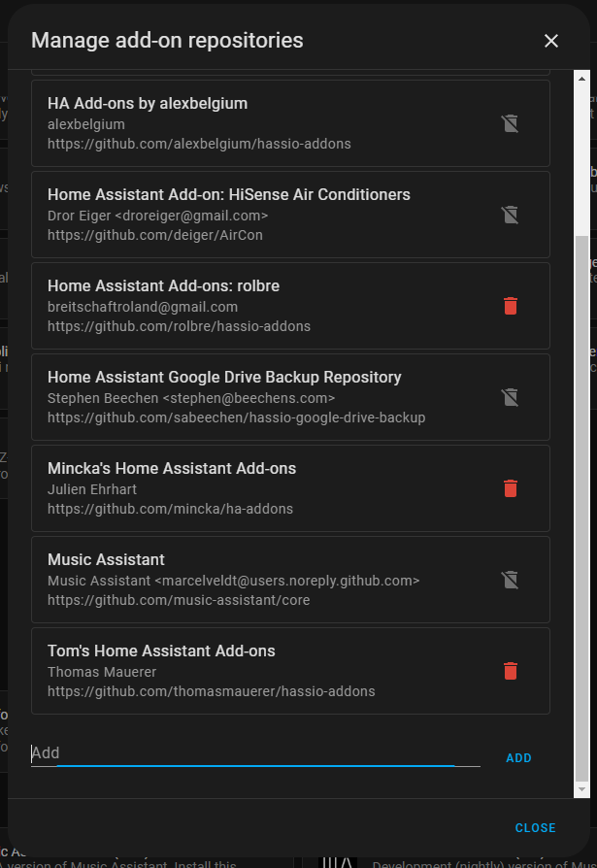Click the Stephen Beechen maintainer text
This screenshot has height=868, width=597.
pyautogui.click(x=191, y=399)
